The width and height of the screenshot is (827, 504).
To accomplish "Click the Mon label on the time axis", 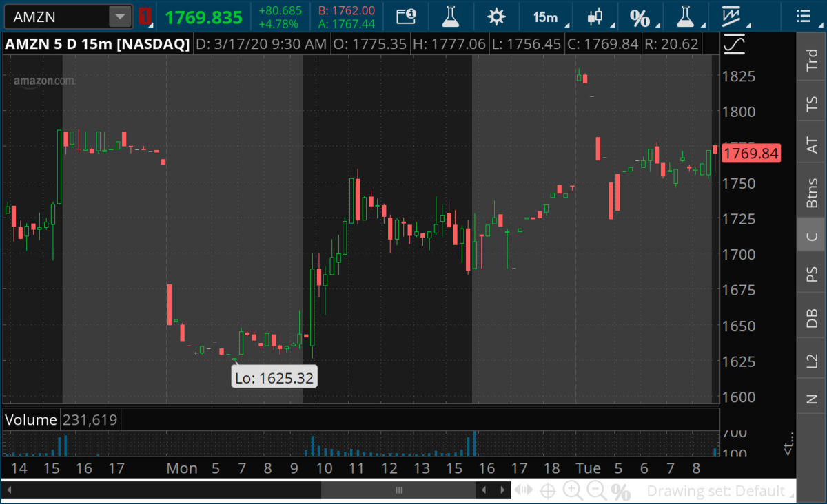I will click(182, 468).
